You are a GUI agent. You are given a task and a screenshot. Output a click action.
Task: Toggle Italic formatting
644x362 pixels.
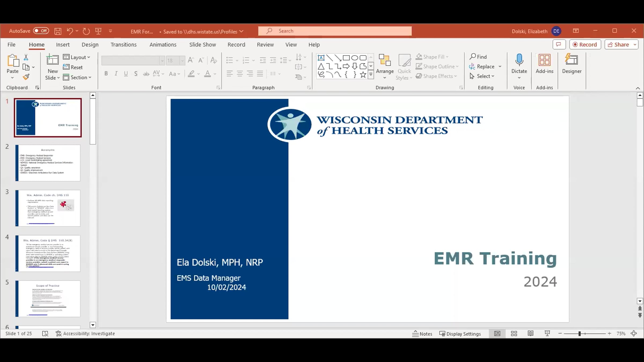point(116,73)
